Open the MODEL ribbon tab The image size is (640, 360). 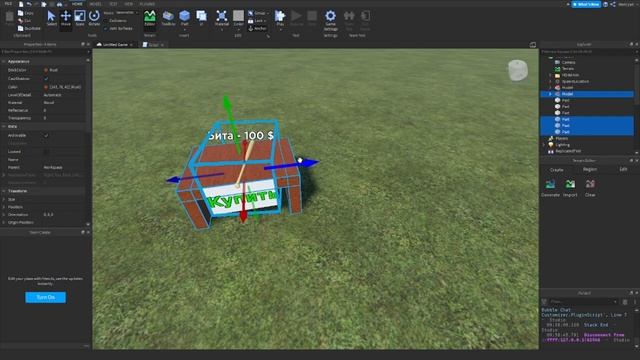96,4
